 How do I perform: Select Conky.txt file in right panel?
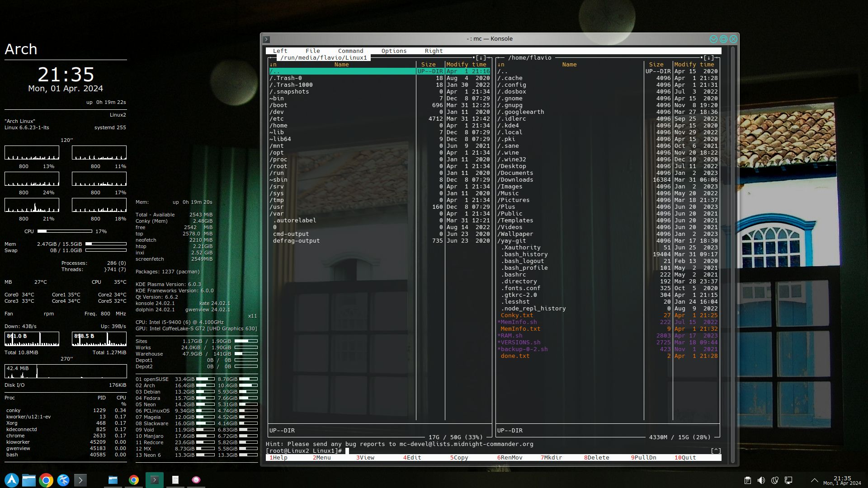click(608, 315)
